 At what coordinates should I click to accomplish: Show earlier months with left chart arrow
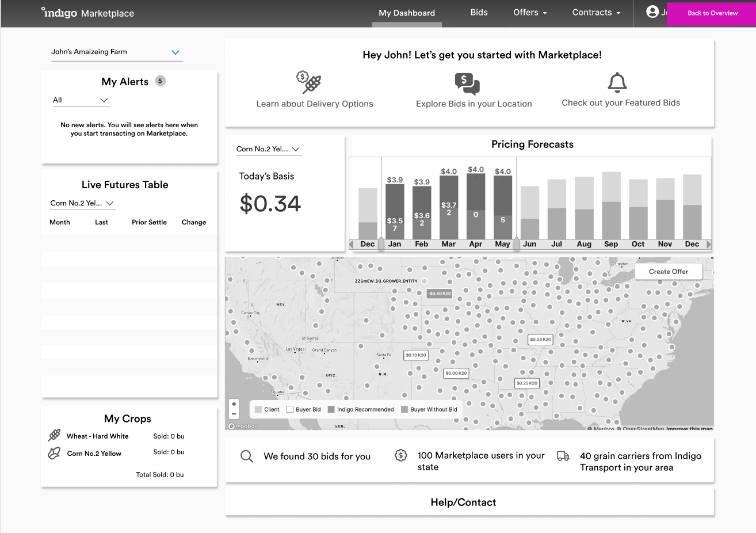(352, 244)
